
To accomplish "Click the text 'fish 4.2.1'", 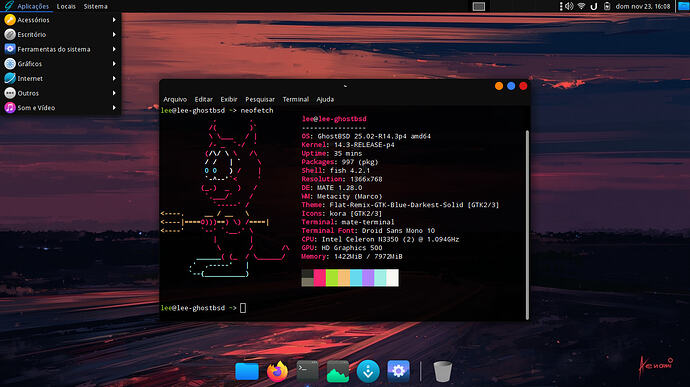I will 350,170.
